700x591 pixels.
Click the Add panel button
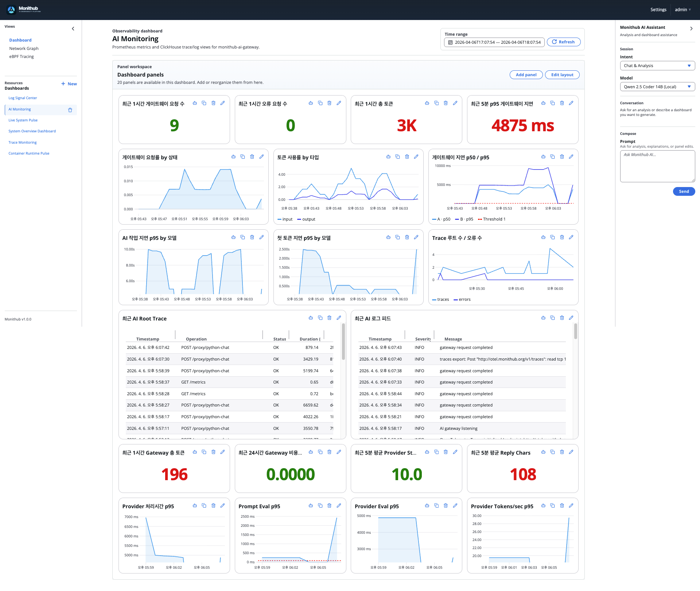(526, 74)
